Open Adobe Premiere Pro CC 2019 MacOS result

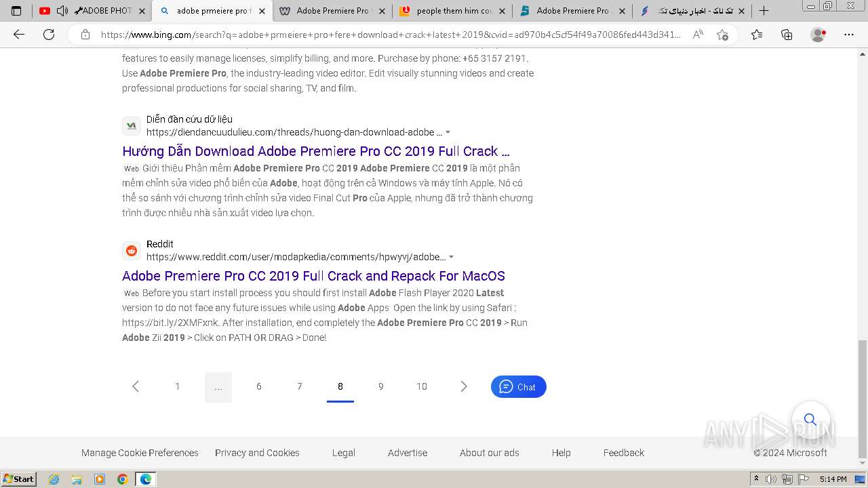tap(313, 276)
